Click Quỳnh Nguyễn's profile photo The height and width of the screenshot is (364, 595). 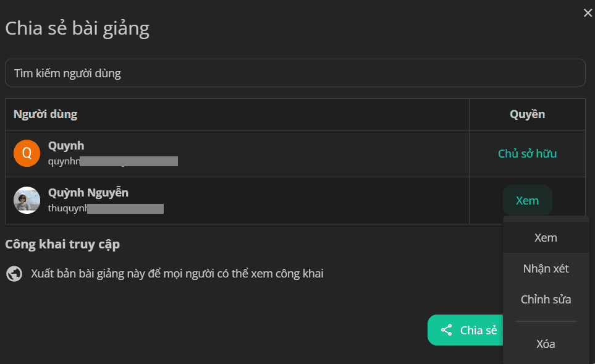point(27,200)
